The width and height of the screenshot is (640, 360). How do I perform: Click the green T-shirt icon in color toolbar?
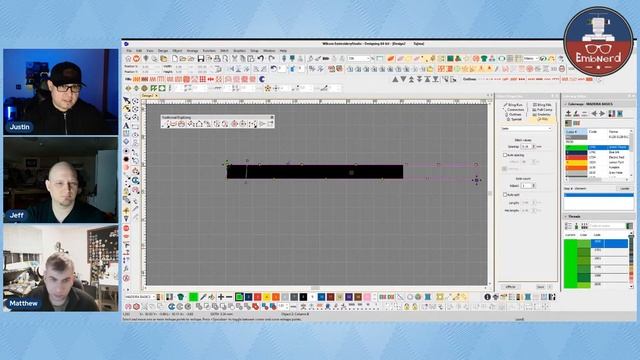click(180, 297)
